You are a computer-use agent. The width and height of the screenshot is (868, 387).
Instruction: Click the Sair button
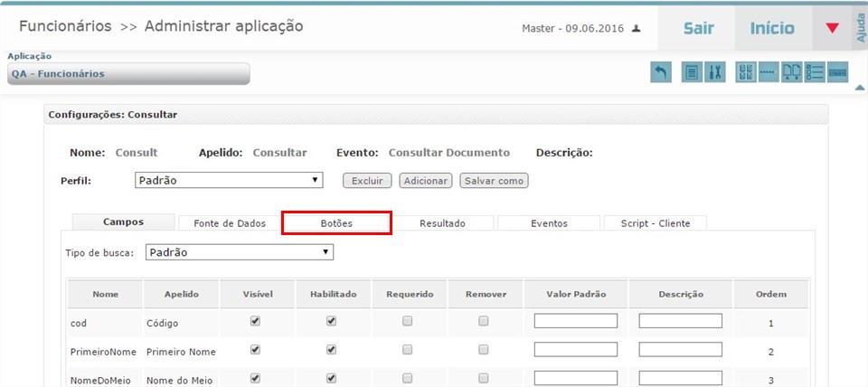(x=698, y=28)
